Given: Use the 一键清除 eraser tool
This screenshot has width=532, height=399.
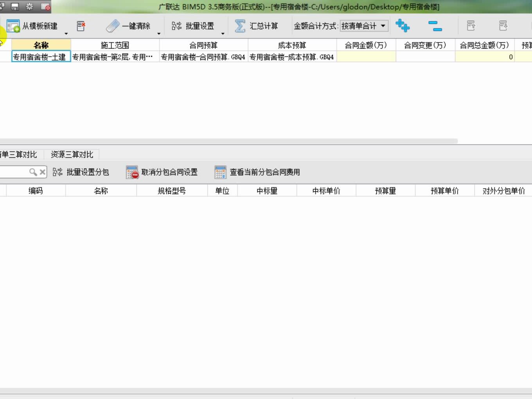Looking at the screenshot, I should (129, 26).
